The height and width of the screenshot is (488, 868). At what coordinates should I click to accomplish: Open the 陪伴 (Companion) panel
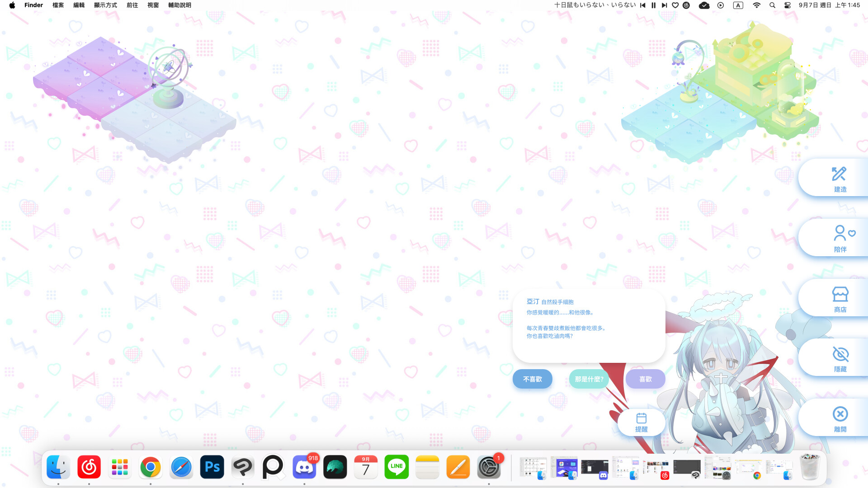(840, 237)
